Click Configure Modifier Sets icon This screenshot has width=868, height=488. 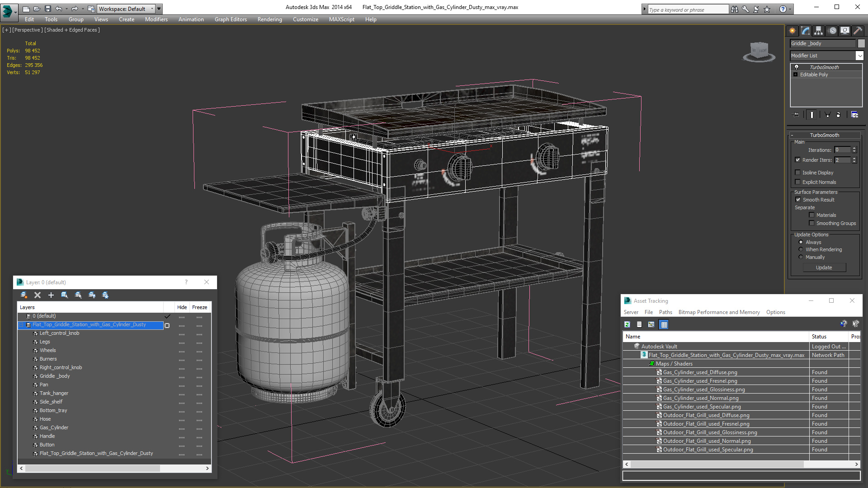click(854, 115)
